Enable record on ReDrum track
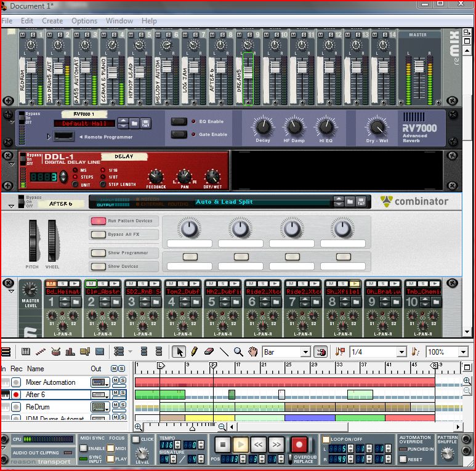Screen dimensions: 476x471 16,407
